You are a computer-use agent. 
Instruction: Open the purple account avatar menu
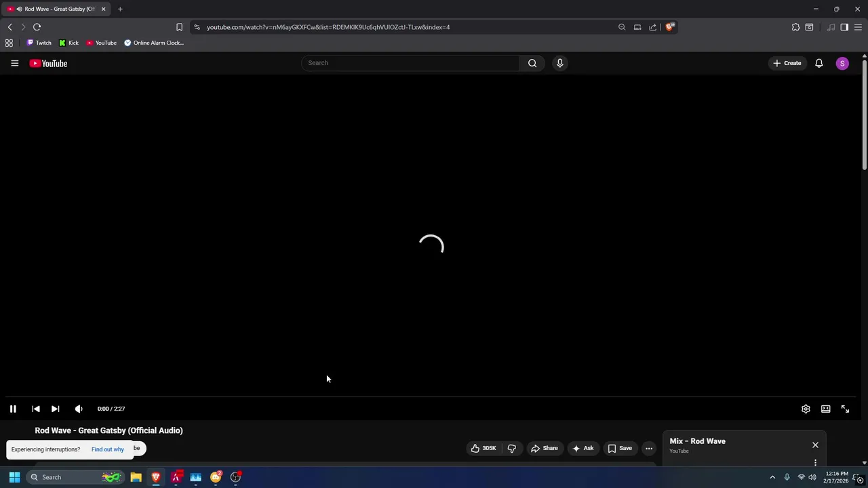pos(842,63)
